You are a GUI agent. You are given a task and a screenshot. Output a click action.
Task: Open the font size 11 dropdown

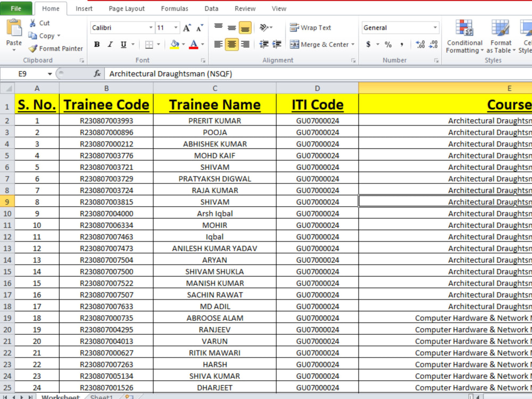click(176, 28)
